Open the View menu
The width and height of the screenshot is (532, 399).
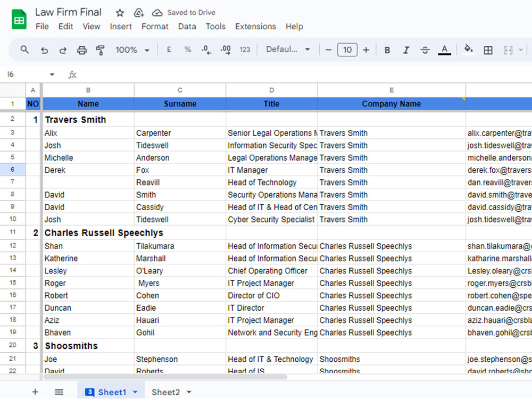tap(92, 27)
